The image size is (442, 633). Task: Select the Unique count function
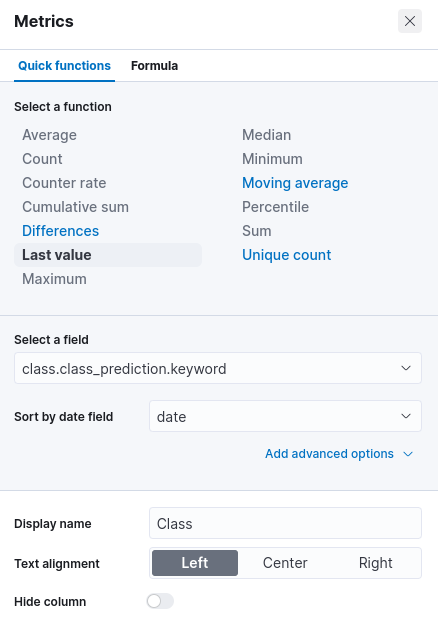point(287,255)
